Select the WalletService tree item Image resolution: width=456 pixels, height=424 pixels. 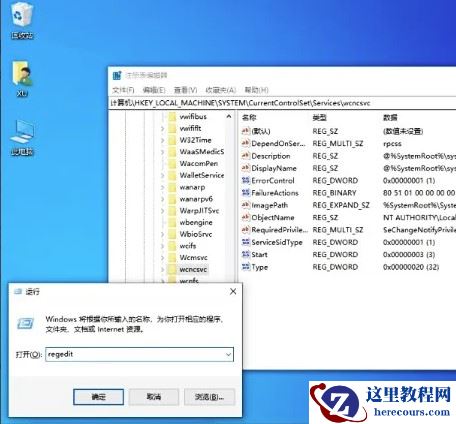[202, 175]
